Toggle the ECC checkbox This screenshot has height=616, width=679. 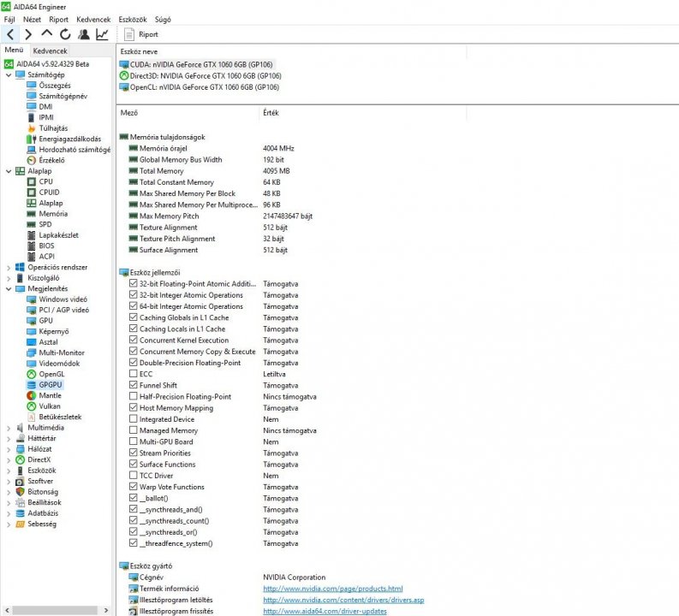134,374
